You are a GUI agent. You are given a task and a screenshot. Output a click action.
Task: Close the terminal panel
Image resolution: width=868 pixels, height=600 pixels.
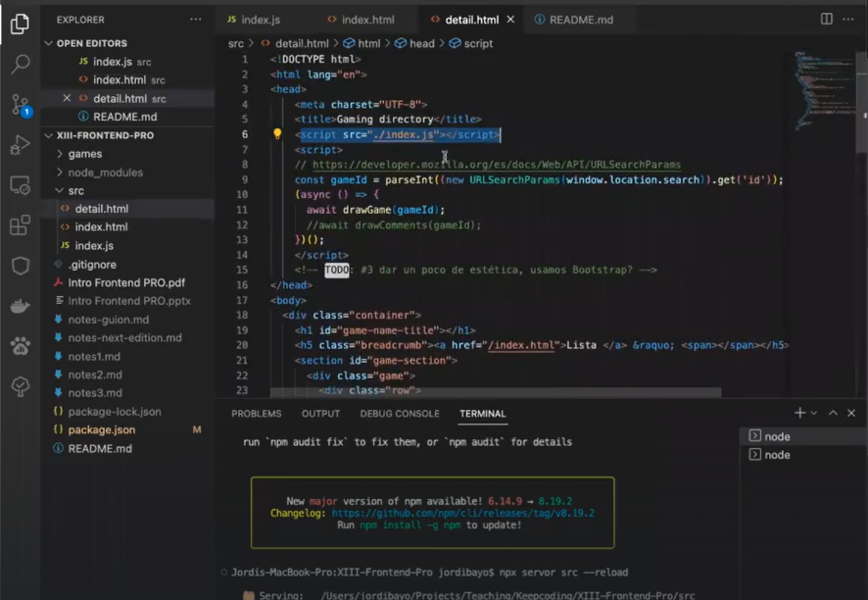pyautogui.click(x=851, y=413)
